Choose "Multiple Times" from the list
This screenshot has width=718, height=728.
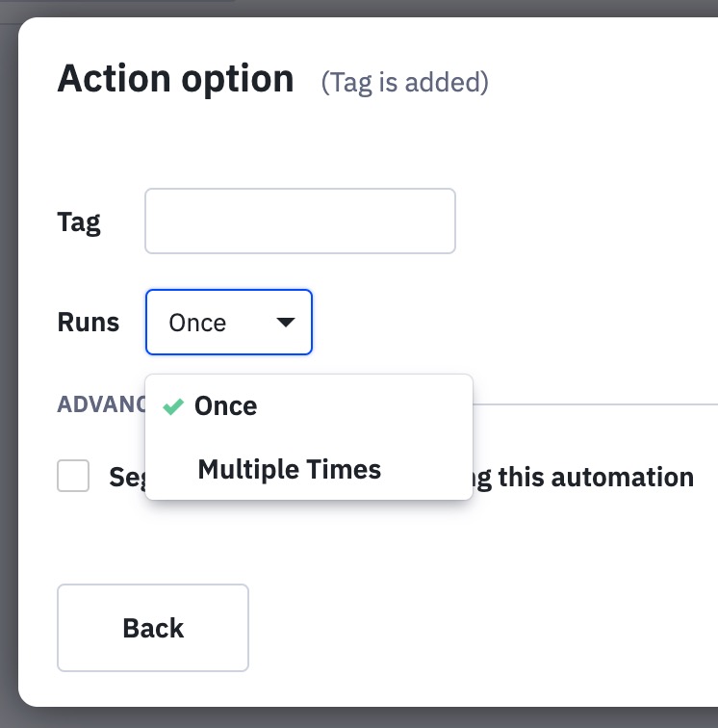coord(289,470)
